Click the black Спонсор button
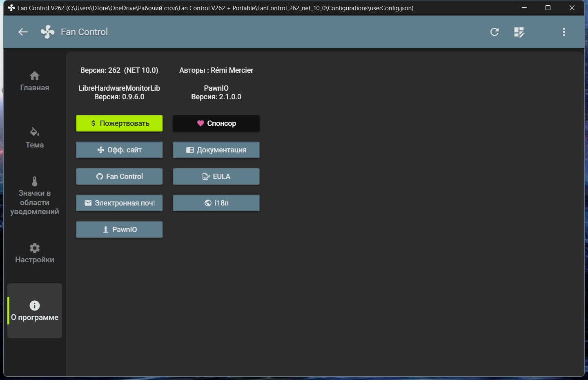588x380 pixels. tap(216, 123)
